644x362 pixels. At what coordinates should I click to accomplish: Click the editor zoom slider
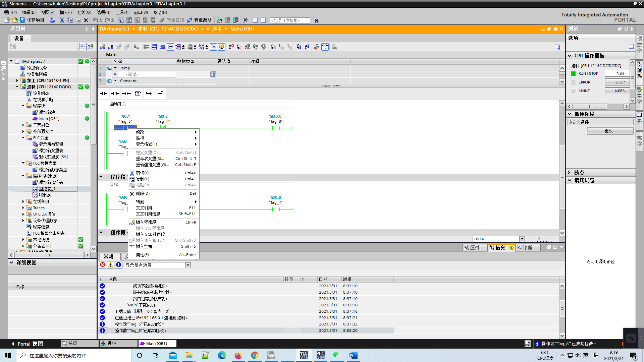click(x=539, y=239)
